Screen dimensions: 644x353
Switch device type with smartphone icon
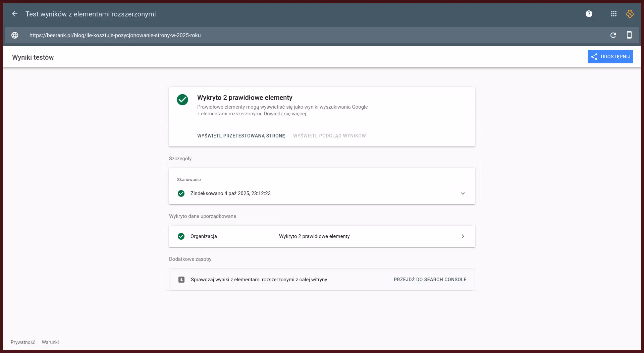[x=629, y=35]
